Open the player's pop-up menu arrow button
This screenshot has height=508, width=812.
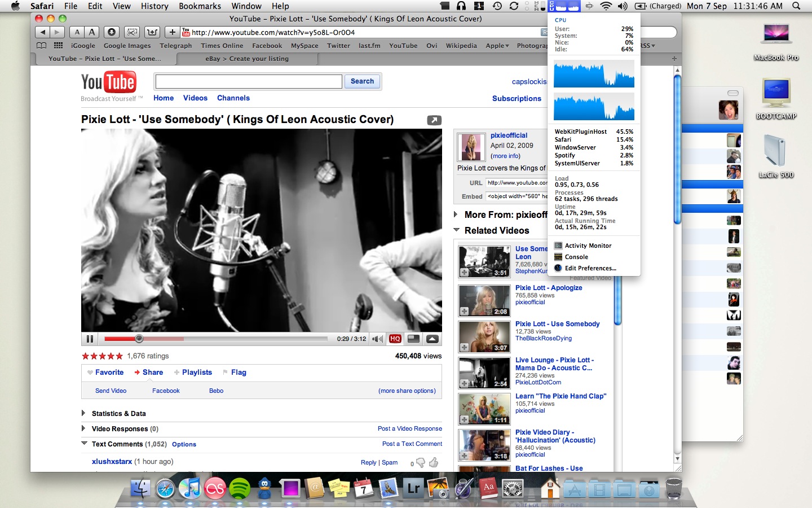tap(433, 339)
